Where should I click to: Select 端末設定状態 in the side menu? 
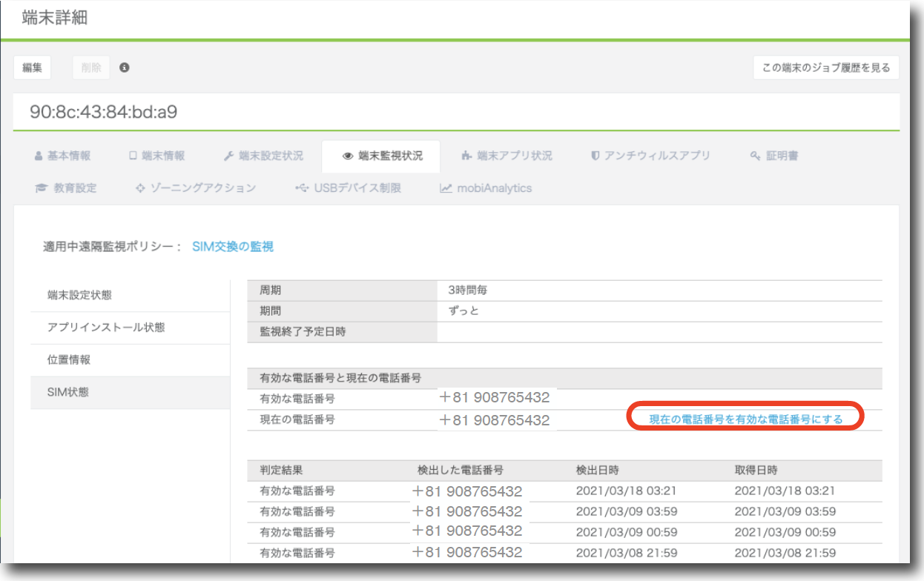[x=131, y=295]
